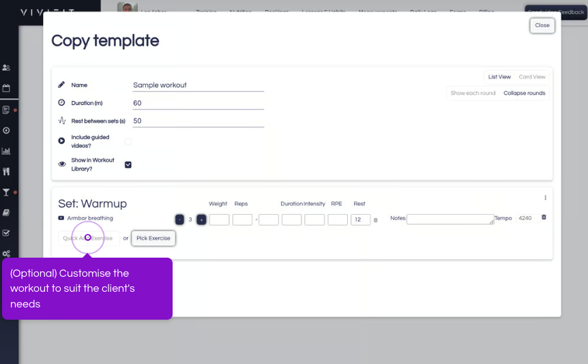This screenshot has width=588, height=364.
Task: Click the Duration (m) field showing 60
Action: point(199,103)
